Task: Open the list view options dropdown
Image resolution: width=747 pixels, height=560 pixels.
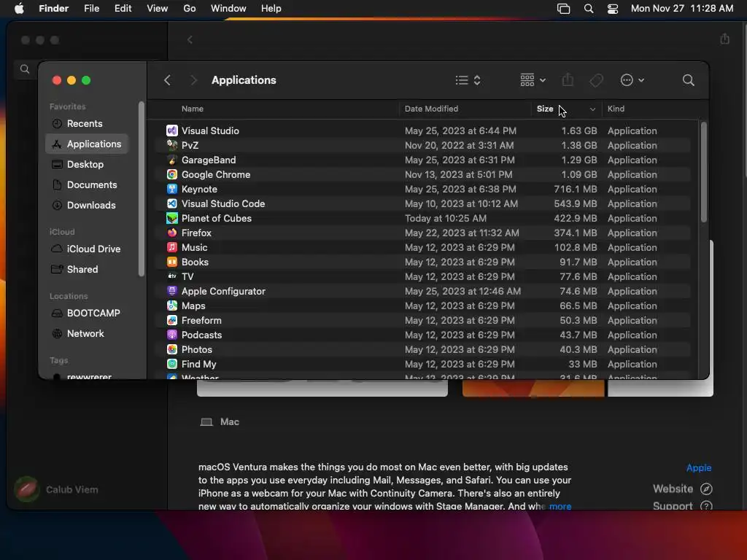Action: click(468, 80)
